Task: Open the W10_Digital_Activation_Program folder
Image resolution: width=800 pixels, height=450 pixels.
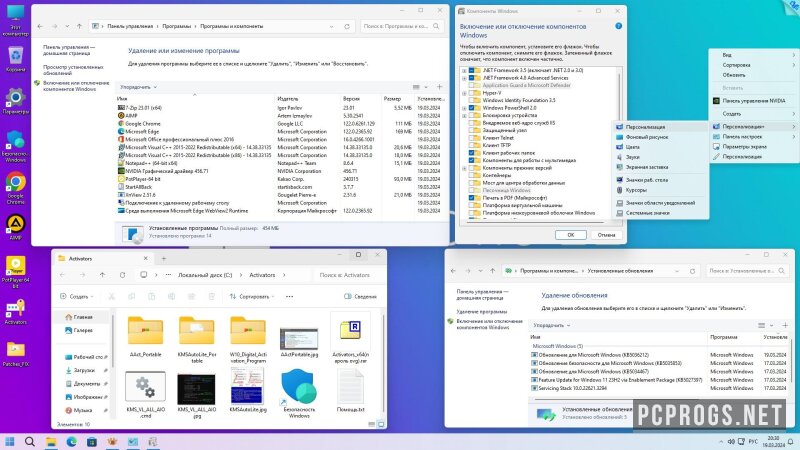Action: tap(248, 338)
